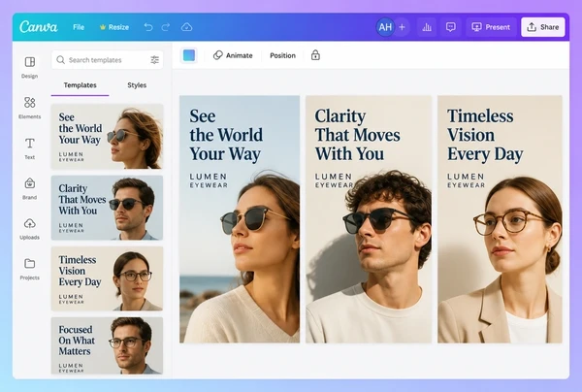Open the Resize option with crown
Image resolution: width=582 pixels, height=392 pixels.
pyautogui.click(x=113, y=27)
